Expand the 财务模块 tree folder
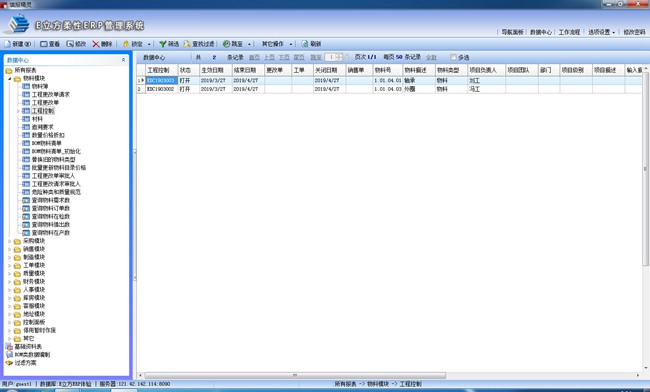Screen dimensions: 650x392 click(10, 281)
